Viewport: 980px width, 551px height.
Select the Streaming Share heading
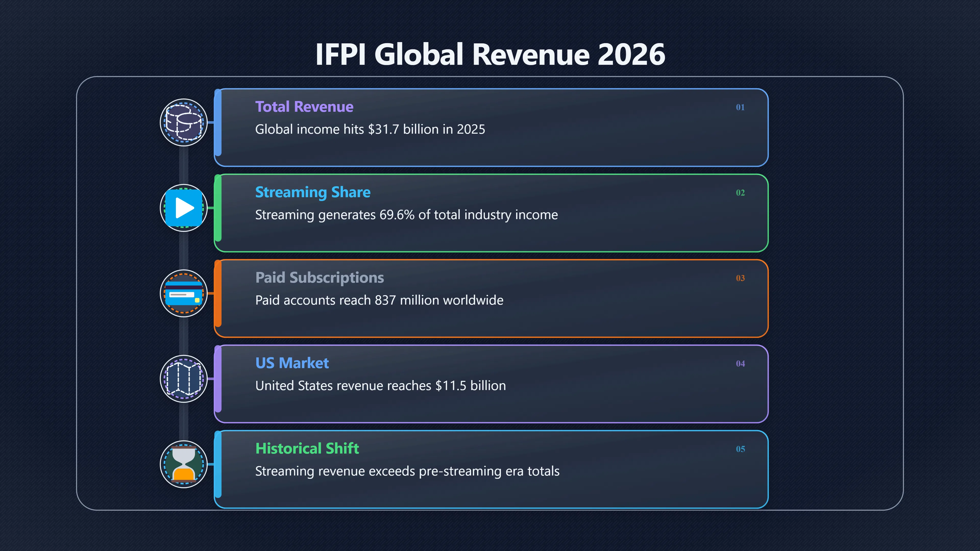(x=313, y=192)
